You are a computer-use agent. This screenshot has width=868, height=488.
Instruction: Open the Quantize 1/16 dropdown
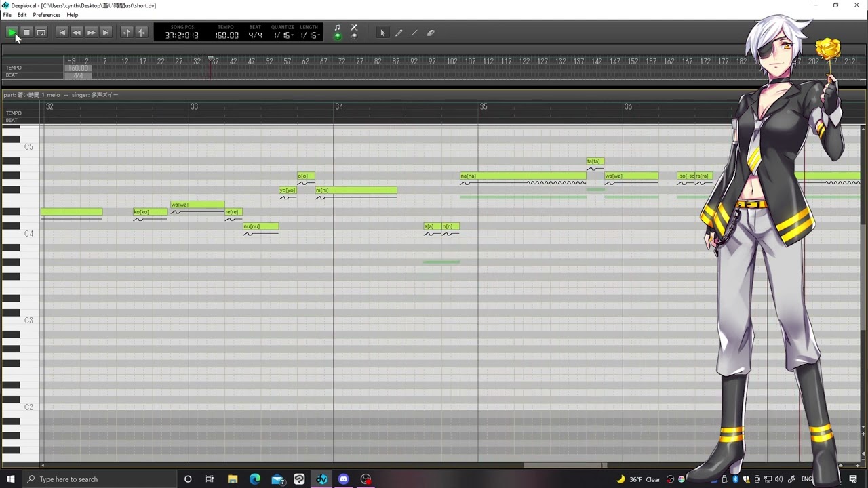[x=283, y=35]
